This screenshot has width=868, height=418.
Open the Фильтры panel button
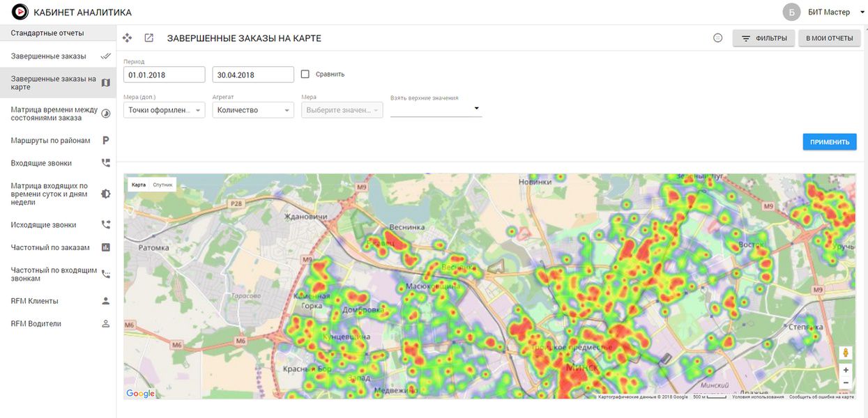click(763, 38)
